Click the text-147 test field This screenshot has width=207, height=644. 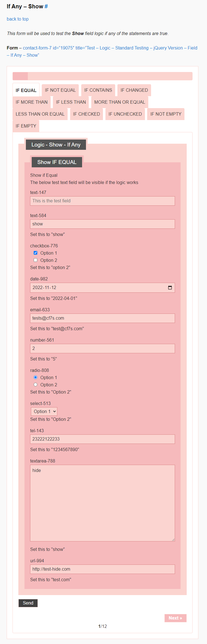(x=102, y=201)
